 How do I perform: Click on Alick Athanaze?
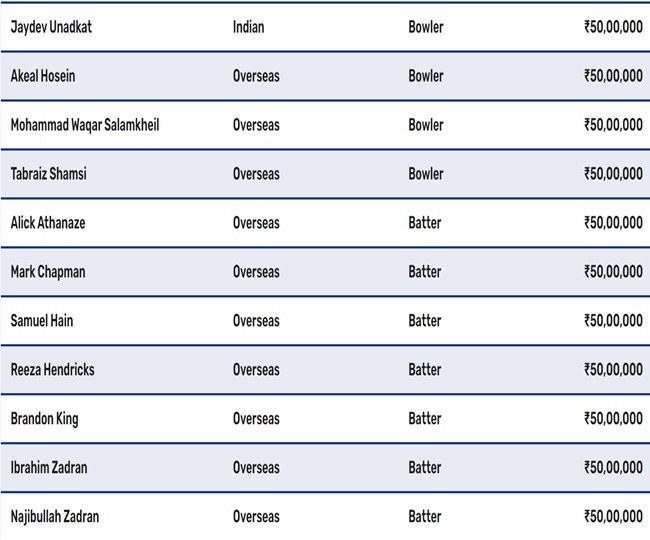pyautogui.click(x=48, y=223)
